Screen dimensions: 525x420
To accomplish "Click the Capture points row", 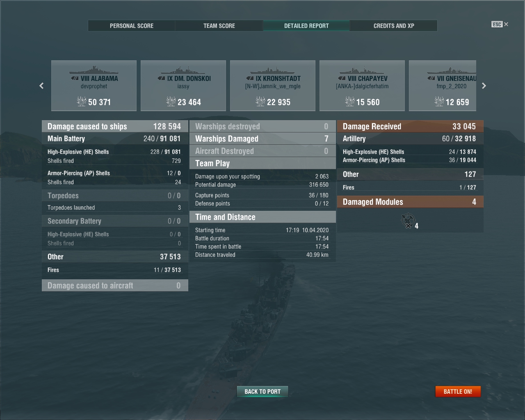I will (262, 195).
